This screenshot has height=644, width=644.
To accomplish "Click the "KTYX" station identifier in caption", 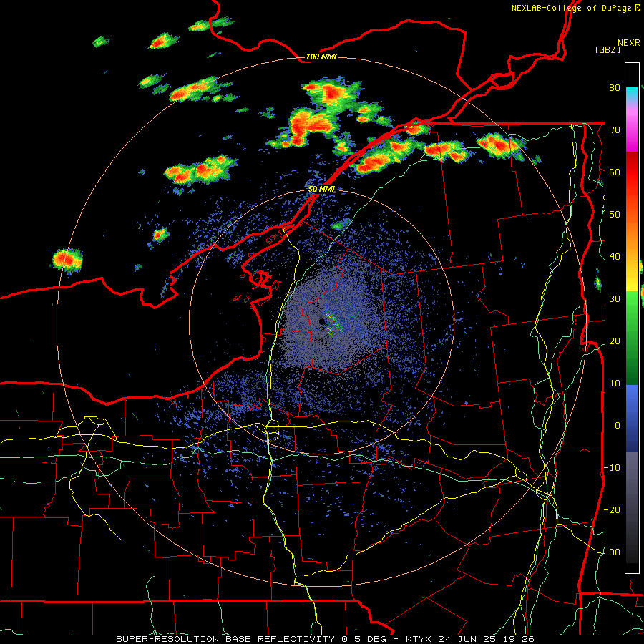I will [419, 639].
